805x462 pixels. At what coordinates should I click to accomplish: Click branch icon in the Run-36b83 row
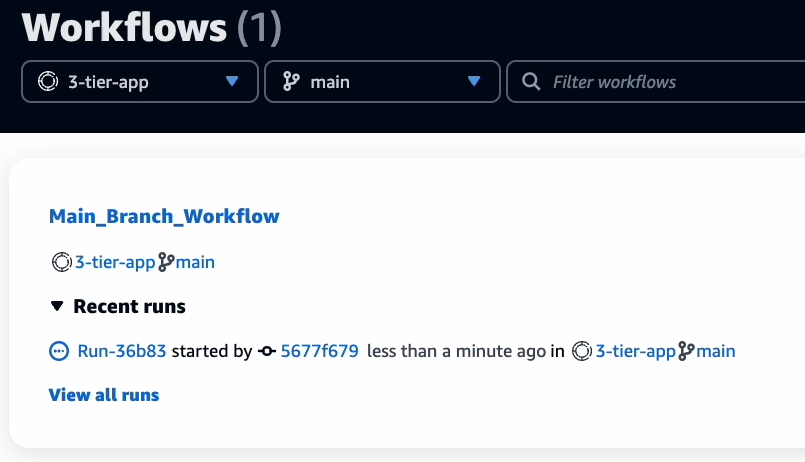tap(686, 351)
